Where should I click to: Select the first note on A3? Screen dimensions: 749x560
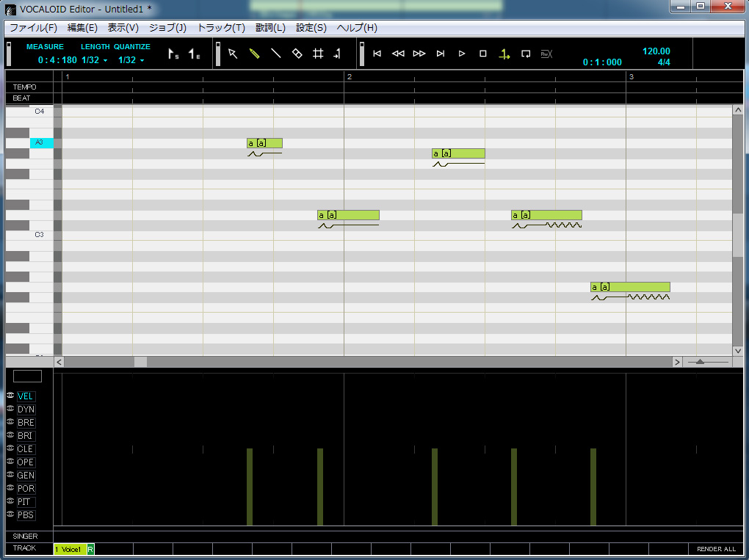[x=264, y=142]
